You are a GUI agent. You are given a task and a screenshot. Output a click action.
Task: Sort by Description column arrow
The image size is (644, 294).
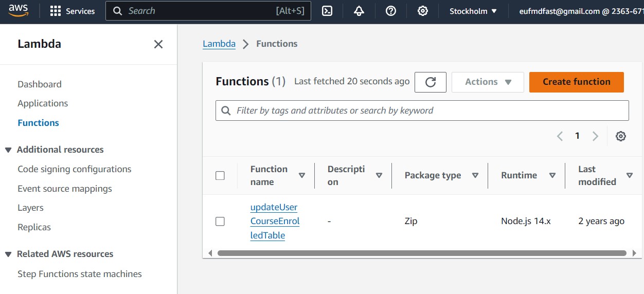coord(379,176)
